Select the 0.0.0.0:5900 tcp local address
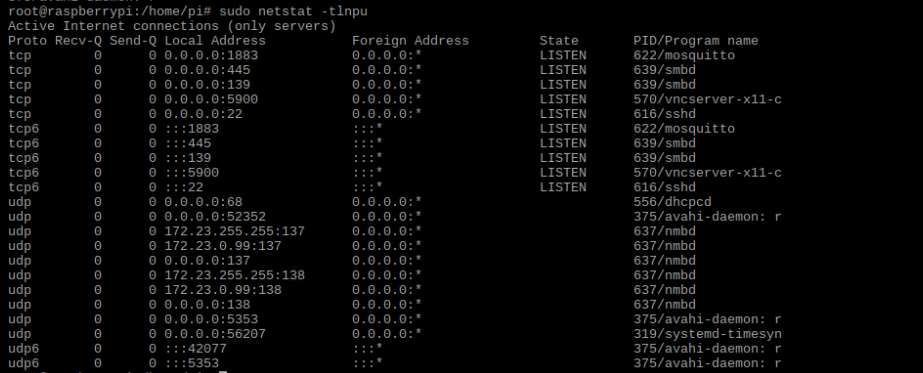 (x=211, y=99)
